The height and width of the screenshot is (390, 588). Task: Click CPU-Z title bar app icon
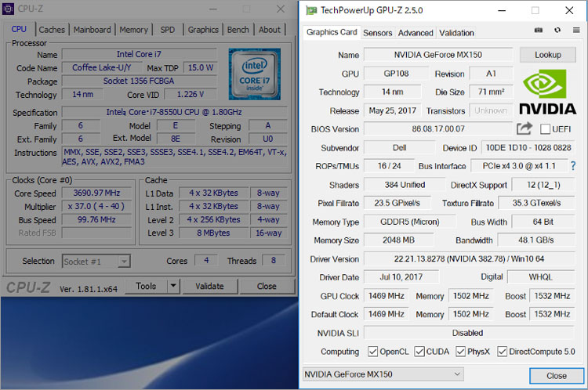[8, 9]
